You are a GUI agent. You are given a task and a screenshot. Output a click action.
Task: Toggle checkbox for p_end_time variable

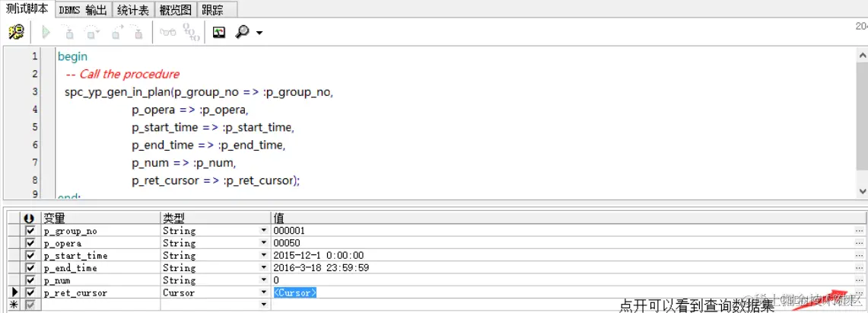[x=30, y=267]
